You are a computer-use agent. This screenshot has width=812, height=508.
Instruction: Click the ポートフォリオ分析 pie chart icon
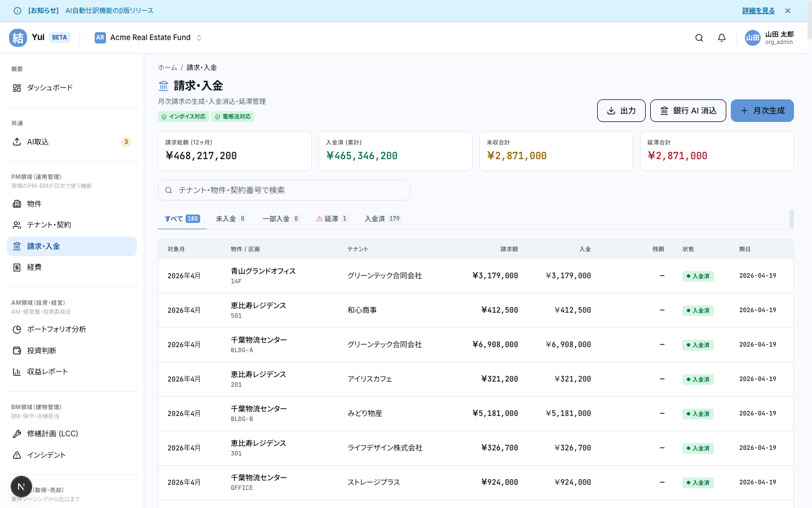click(x=17, y=330)
